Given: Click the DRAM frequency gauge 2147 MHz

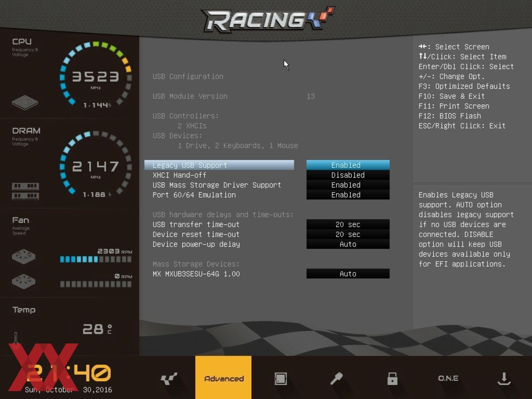Looking at the screenshot, I should coord(95,164).
